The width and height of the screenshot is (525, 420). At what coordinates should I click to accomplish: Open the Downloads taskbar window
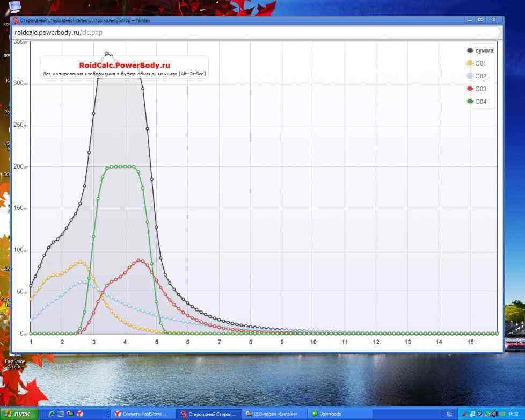click(340, 414)
